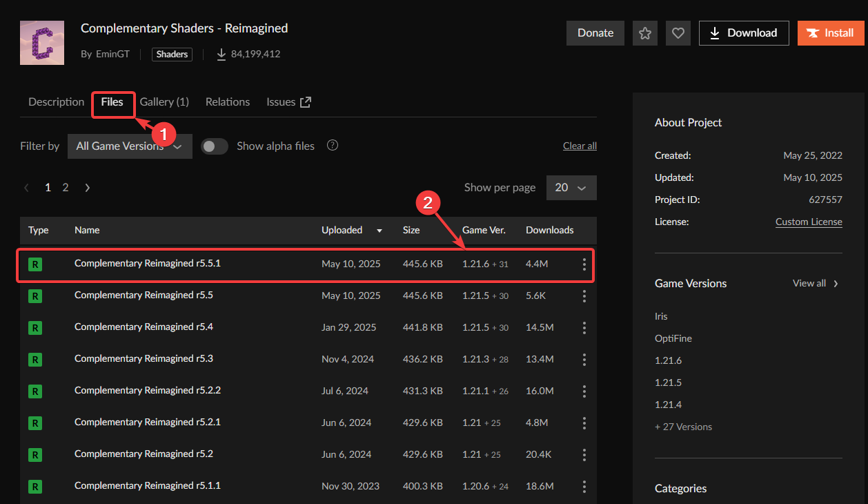Click the help question mark icon
This screenshot has height=504, width=868.
click(333, 146)
